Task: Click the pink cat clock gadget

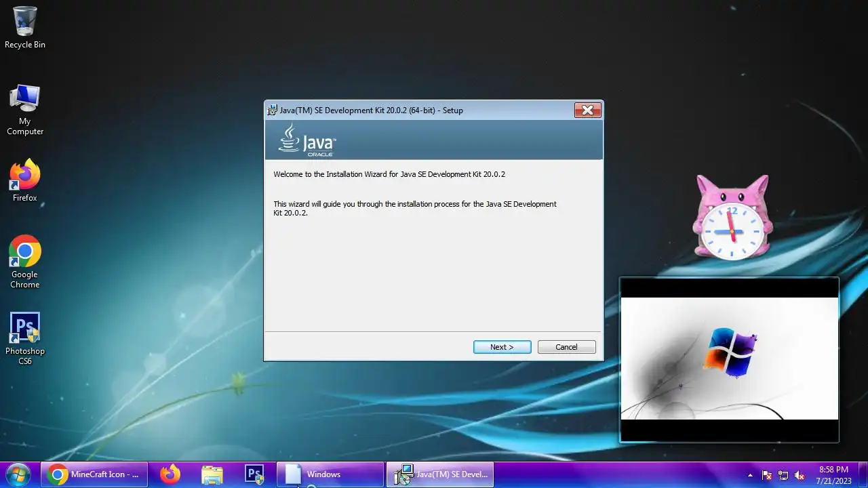Action: pos(731,217)
